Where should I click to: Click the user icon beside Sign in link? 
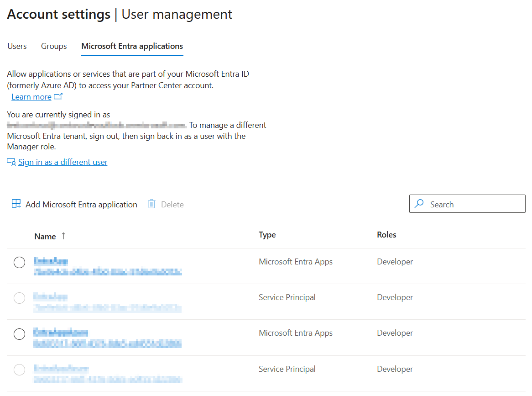pyautogui.click(x=11, y=162)
